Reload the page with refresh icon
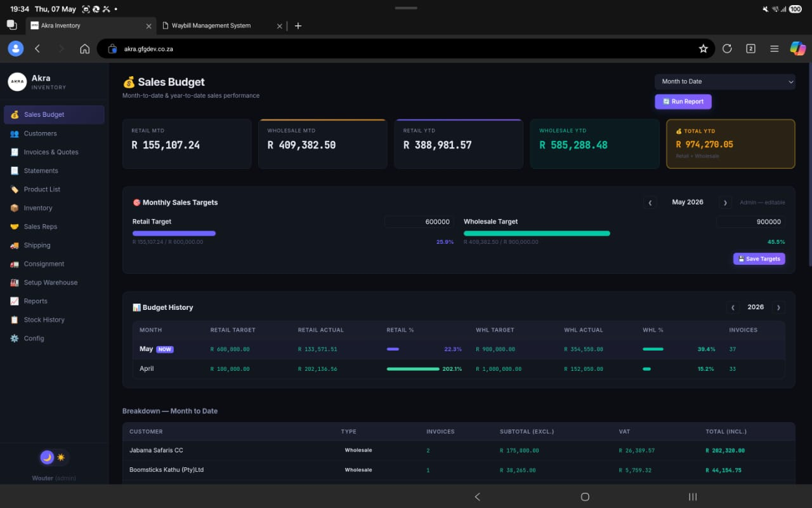 (x=727, y=49)
